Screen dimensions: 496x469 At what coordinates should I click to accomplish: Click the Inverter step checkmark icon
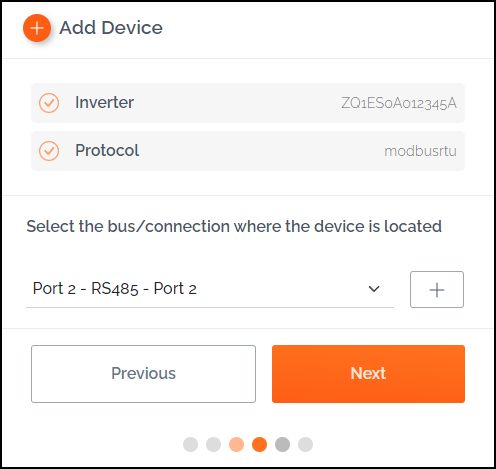coord(49,103)
